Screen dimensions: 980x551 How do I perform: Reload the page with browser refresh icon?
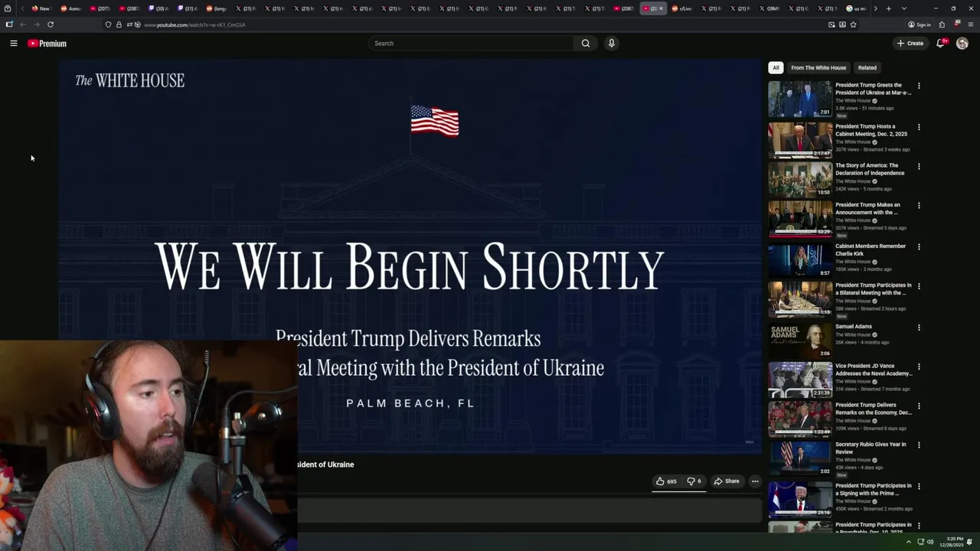(51, 24)
